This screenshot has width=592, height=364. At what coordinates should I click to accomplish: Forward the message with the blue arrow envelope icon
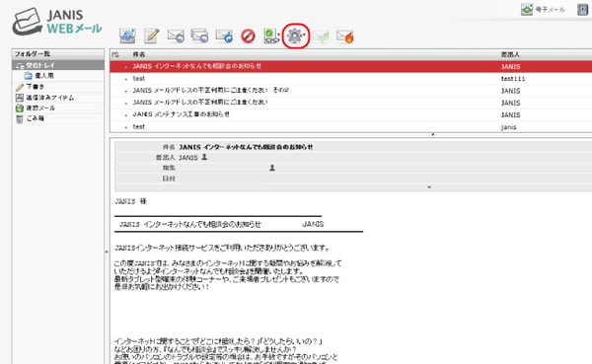click(224, 36)
